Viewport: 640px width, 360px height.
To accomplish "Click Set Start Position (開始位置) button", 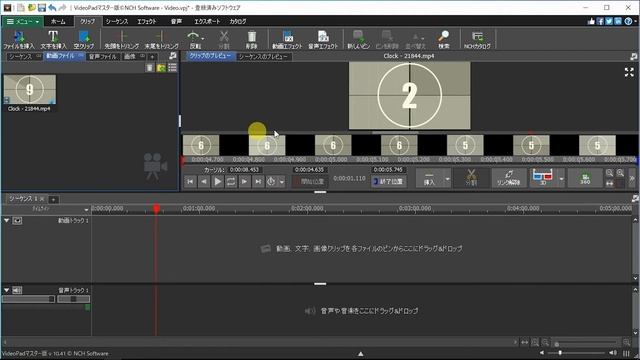I will [x=309, y=182].
